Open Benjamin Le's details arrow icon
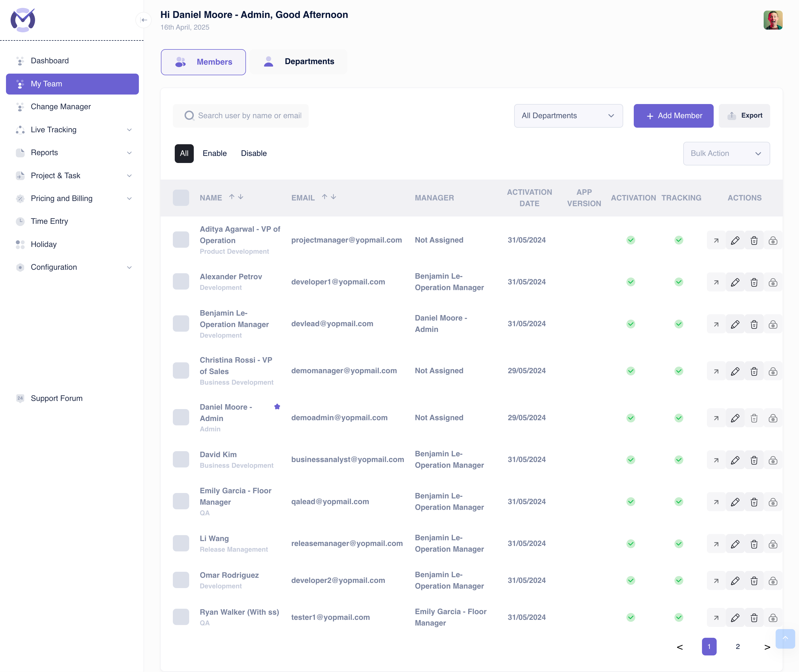The image size is (799, 672). (716, 324)
